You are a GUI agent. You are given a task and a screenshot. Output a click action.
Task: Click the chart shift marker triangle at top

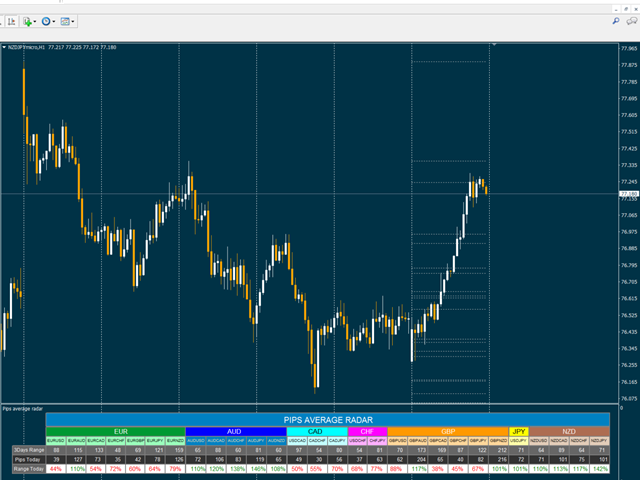tap(494, 44)
